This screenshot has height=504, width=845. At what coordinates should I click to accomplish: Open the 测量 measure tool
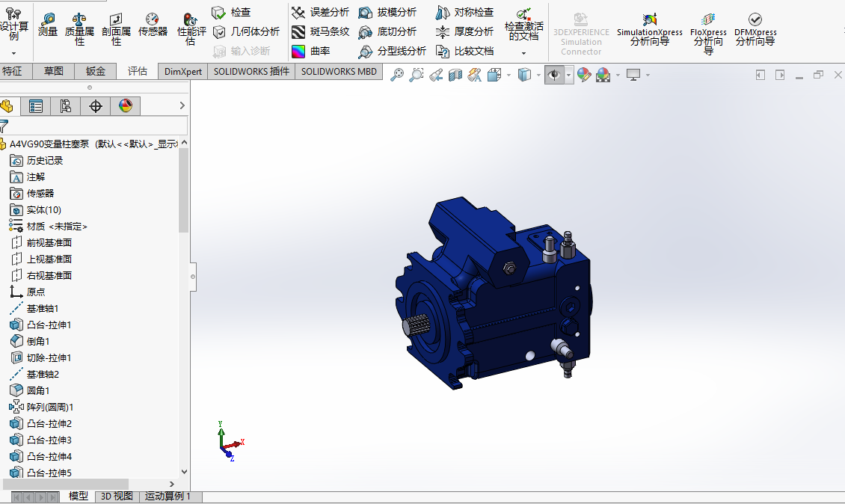[48, 25]
